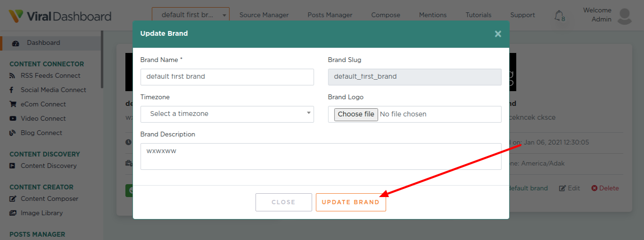Open the Timezone select dropdown

tap(227, 114)
